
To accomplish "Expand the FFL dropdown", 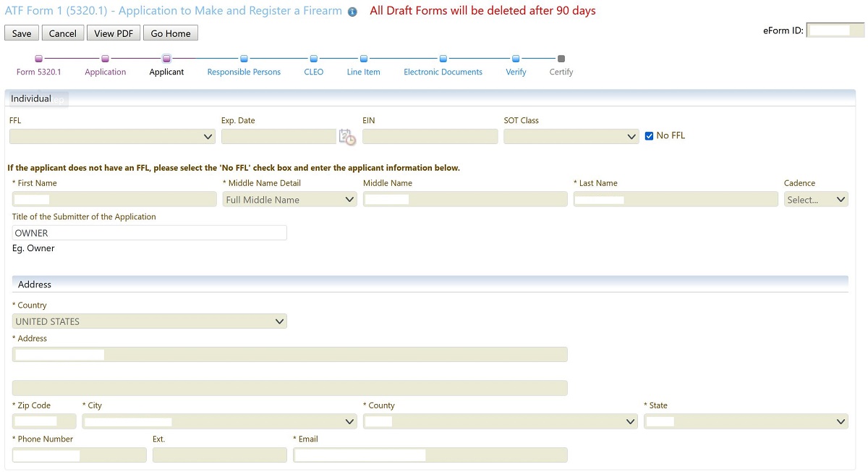I will click(112, 137).
